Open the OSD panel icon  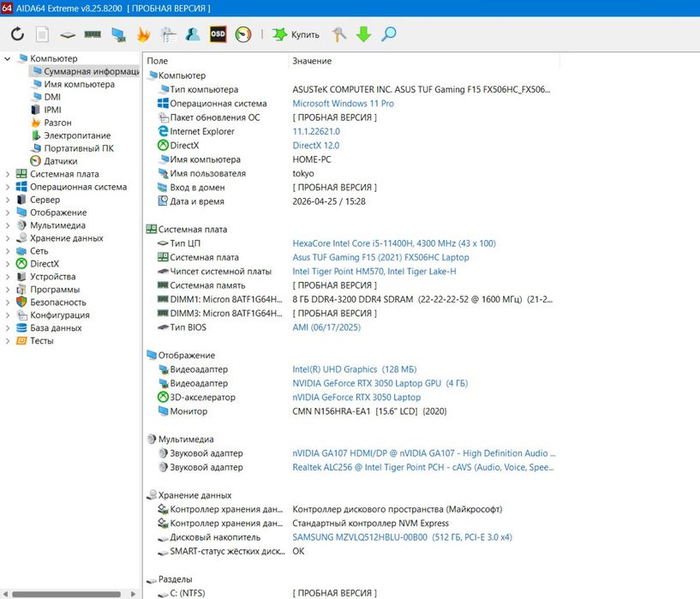pos(218,34)
